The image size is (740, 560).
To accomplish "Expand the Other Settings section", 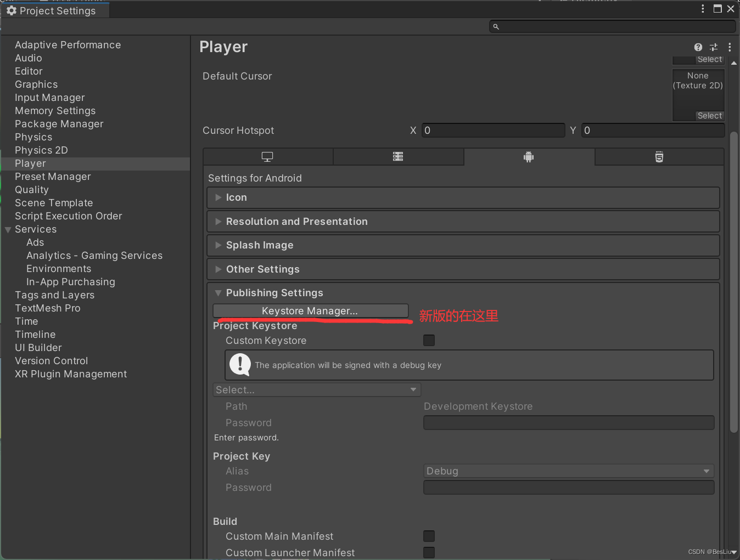I will tap(262, 269).
